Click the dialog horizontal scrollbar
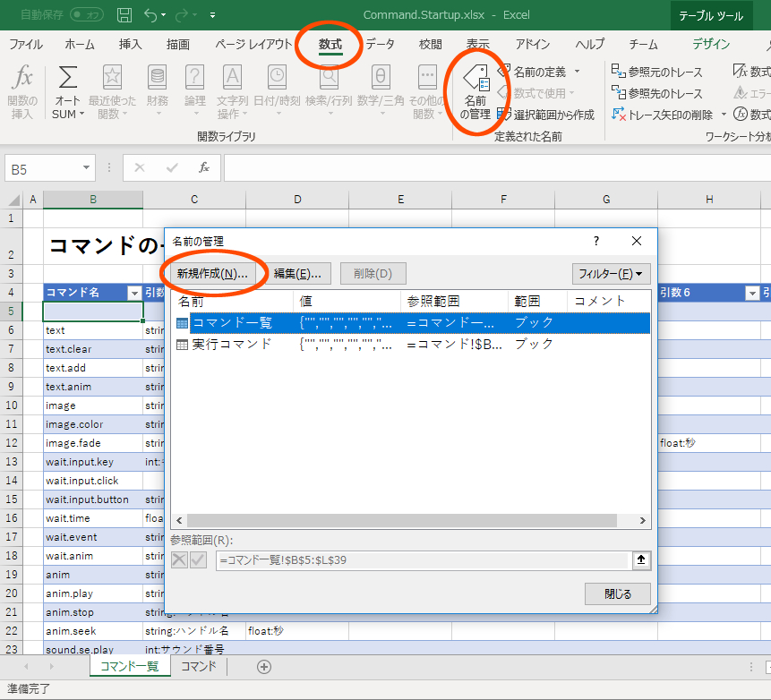The image size is (771, 700). (x=402, y=521)
